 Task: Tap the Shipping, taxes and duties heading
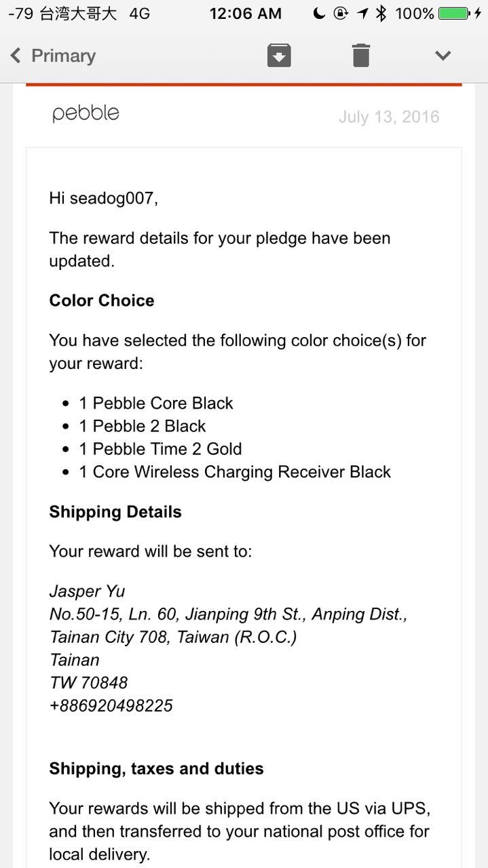(x=156, y=768)
